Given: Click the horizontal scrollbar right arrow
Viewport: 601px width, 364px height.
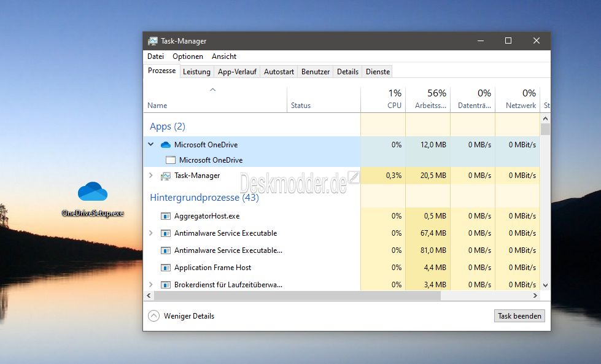Looking at the screenshot, I should pyautogui.click(x=535, y=295).
